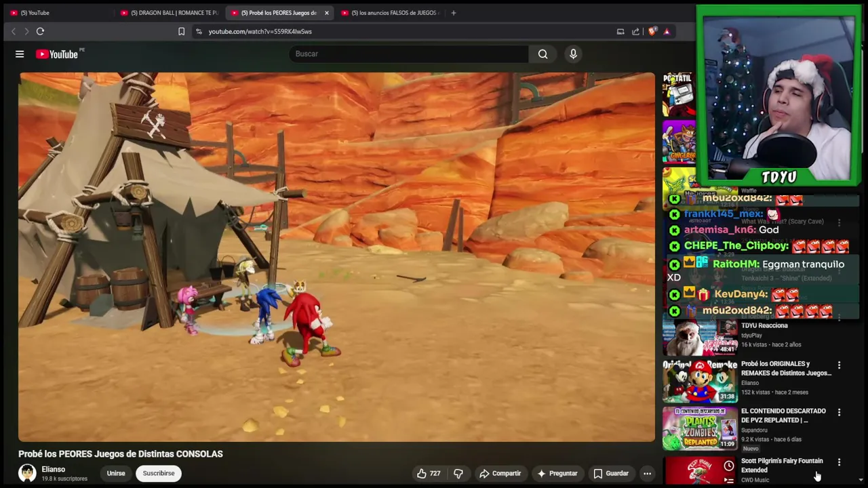Click Supandoru channel name

[x=754, y=430]
